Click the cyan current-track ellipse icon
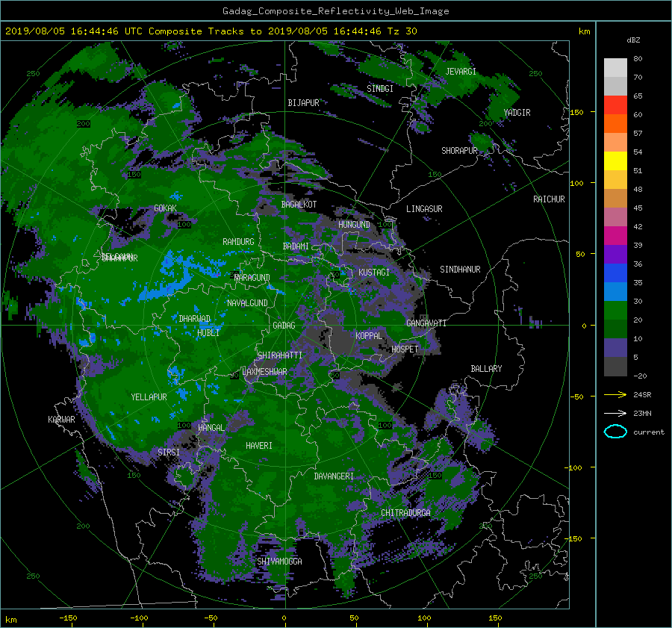This screenshot has height=628, width=672. coord(615,432)
